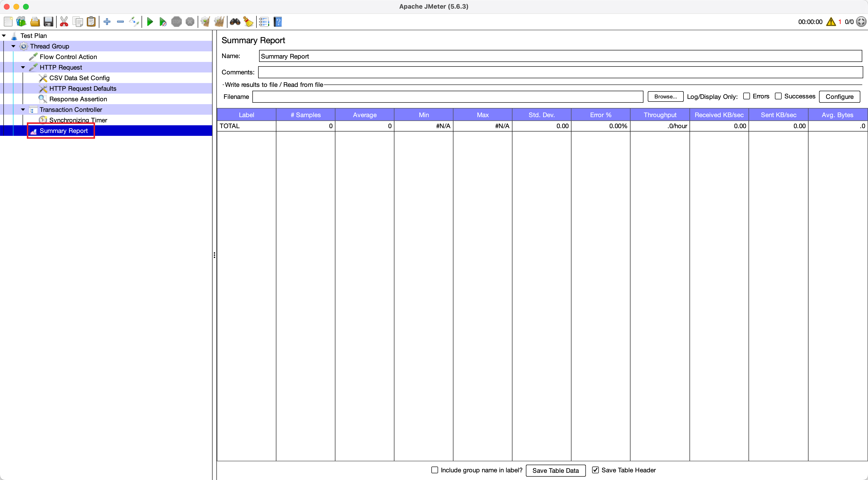Select HTTP Request tree item
This screenshot has height=480, width=868.
(x=61, y=67)
